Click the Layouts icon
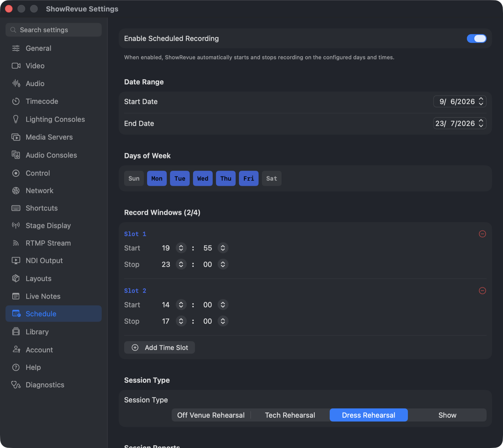This screenshot has width=503, height=448. pos(16,278)
